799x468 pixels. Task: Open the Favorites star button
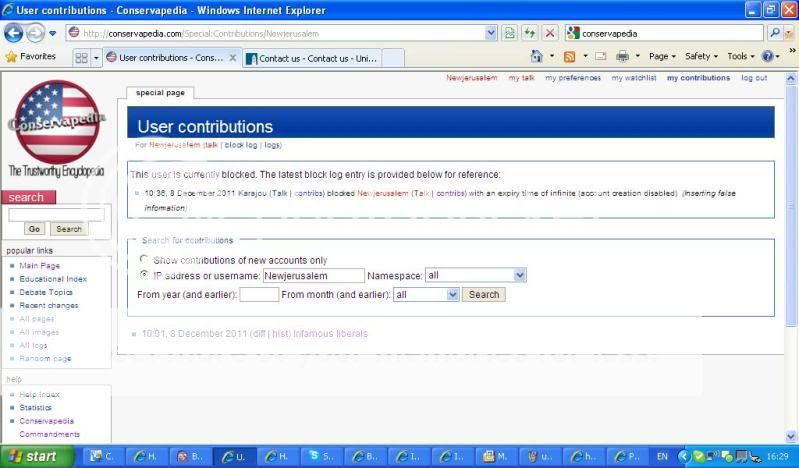(x=30, y=57)
